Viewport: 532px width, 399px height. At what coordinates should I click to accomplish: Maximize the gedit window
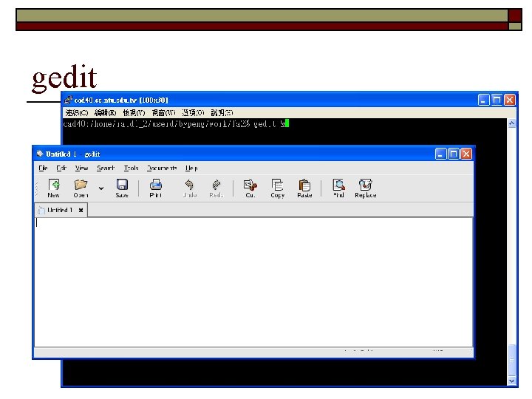[453, 154]
